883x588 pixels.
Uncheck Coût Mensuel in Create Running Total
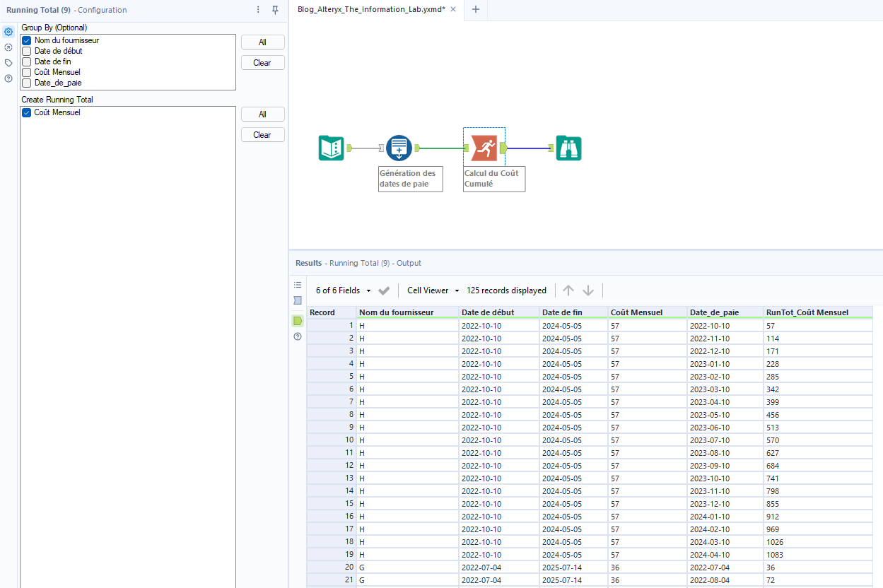(x=27, y=112)
